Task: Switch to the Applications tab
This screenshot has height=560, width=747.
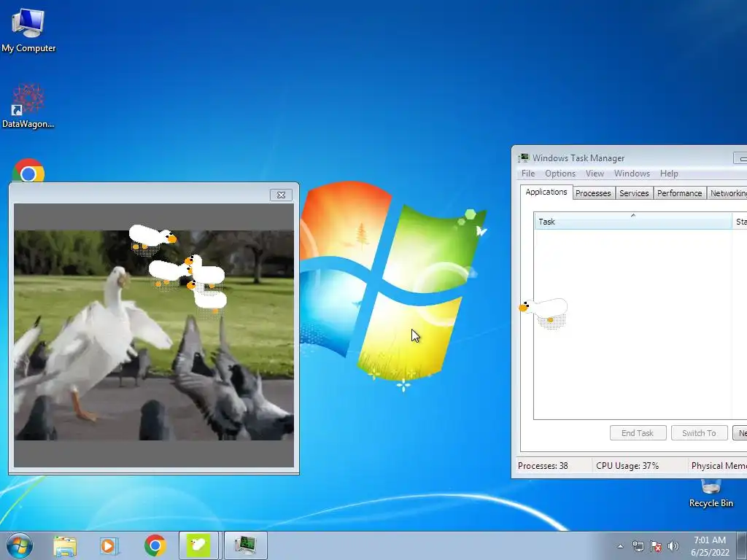Action: click(x=546, y=192)
